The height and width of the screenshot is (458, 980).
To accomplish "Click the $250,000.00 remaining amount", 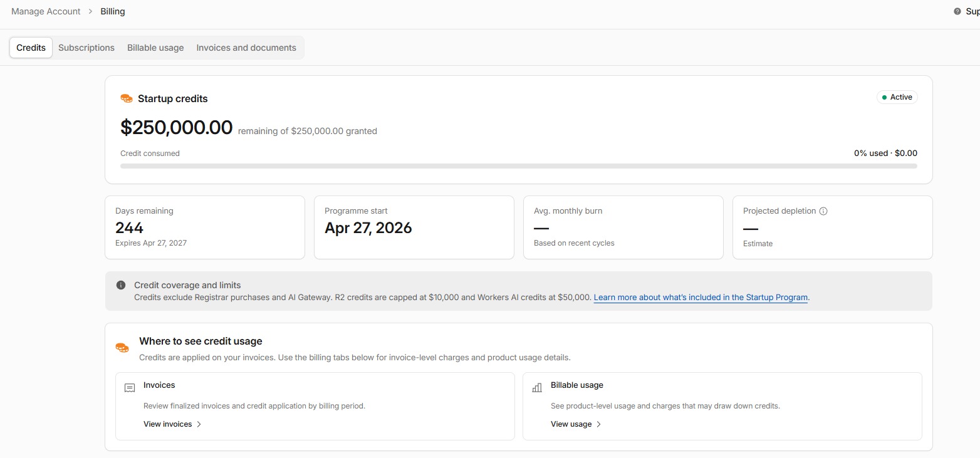I will [x=176, y=128].
